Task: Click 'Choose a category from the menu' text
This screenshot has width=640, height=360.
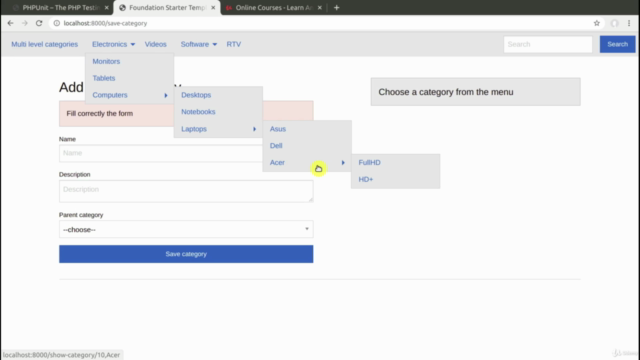Action: click(446, 92)
